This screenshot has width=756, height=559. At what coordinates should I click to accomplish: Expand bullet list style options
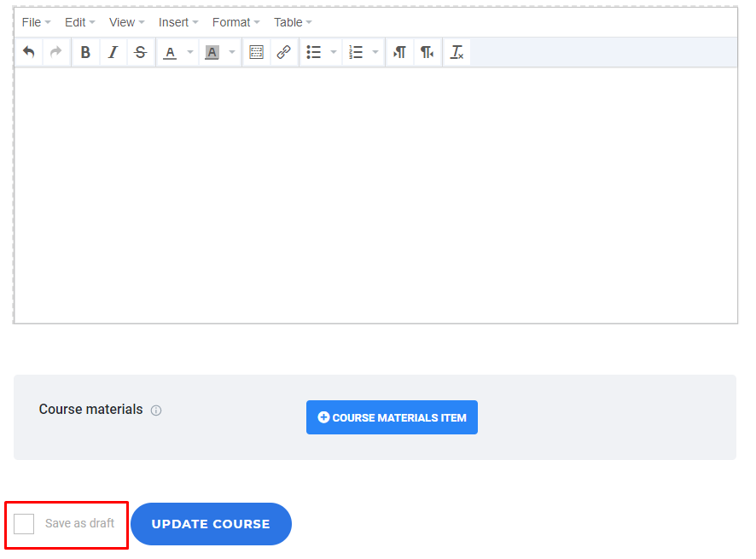coord(333,52)
